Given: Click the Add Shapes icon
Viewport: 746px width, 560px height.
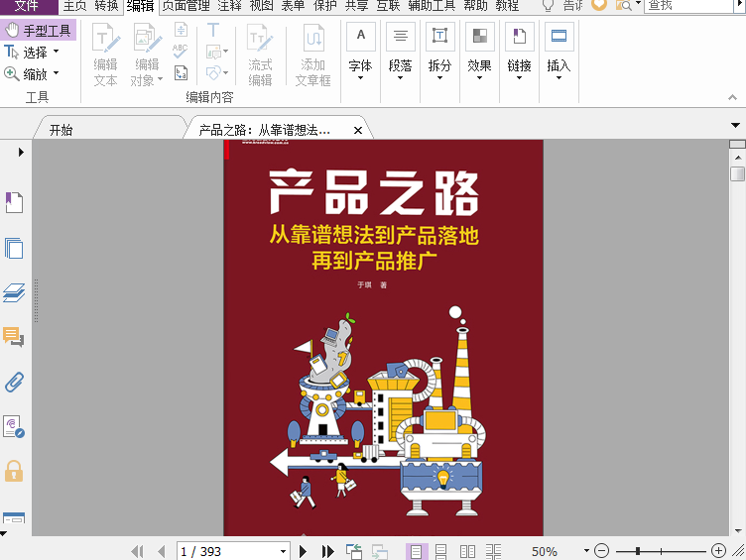Looking at the screenshot, I should coord(213,73).
